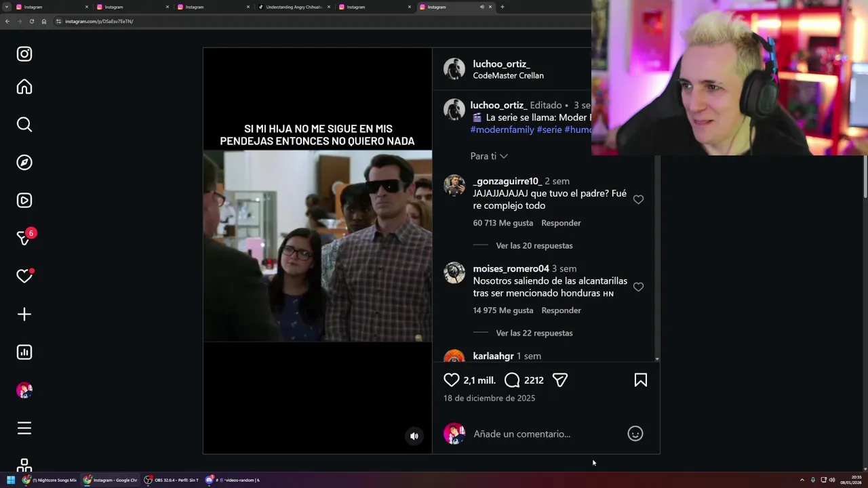The height and width of the screenshot is (488, 868).
Task: Open the taskbar clock 20:35
Action: [850, 480]
